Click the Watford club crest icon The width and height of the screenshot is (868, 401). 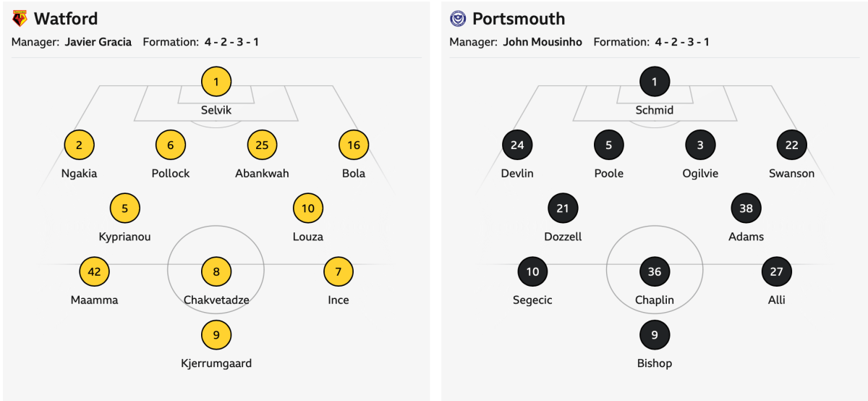pyautogui.click(x=20, y=19)
